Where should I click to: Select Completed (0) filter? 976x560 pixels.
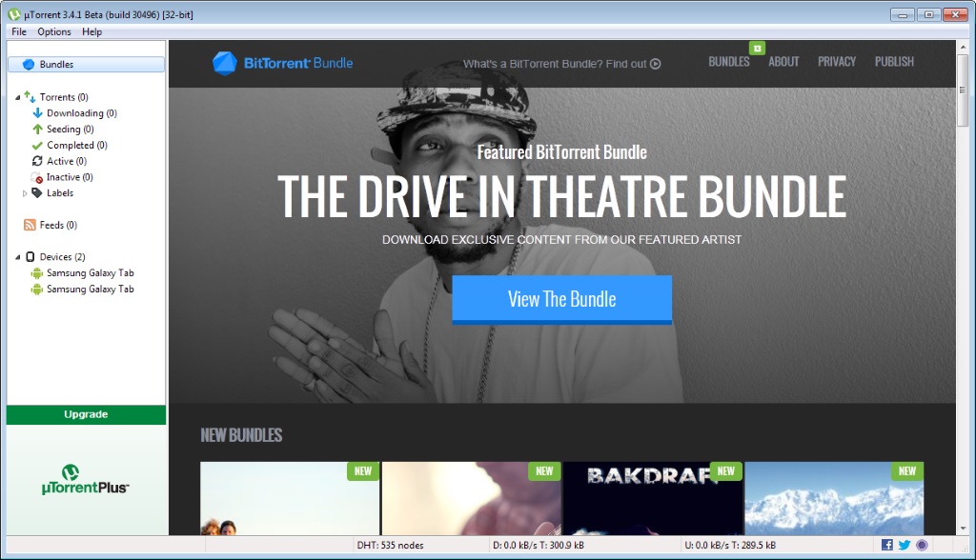click(77, 145)
